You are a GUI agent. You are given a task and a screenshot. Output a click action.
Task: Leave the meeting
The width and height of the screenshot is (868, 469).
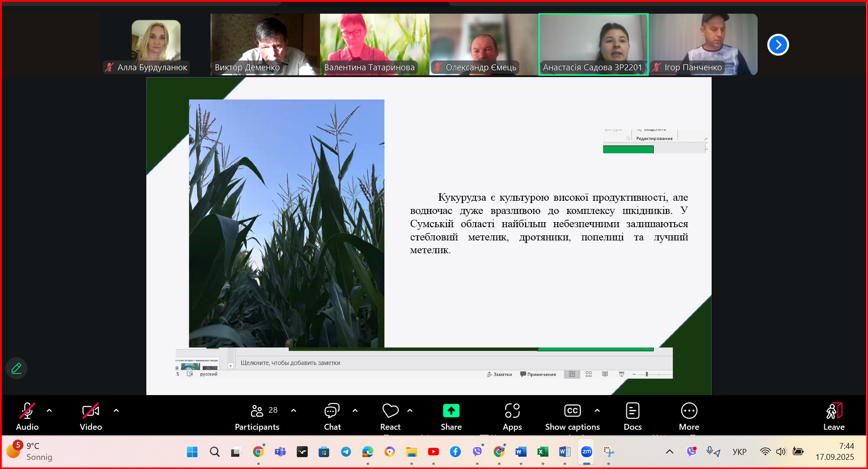(x=834, y=416)
